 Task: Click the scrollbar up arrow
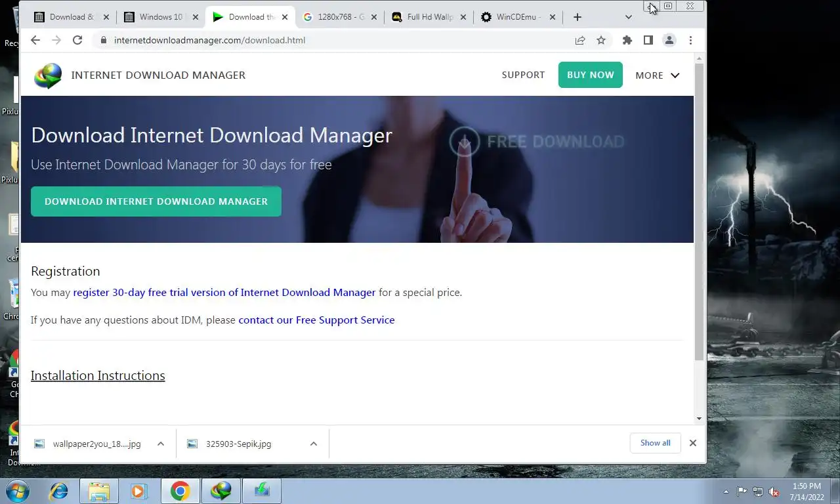click(x=699, y=59)
